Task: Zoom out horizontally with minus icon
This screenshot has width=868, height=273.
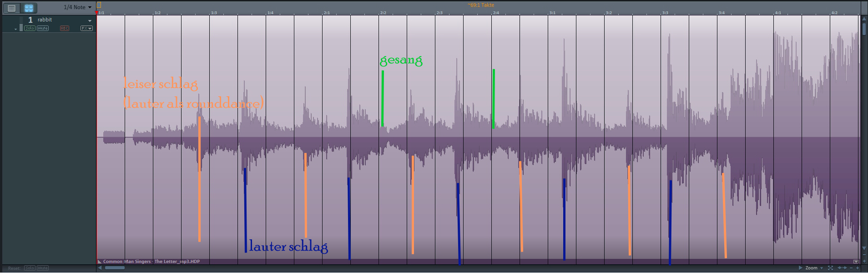Action: point(851,268)
